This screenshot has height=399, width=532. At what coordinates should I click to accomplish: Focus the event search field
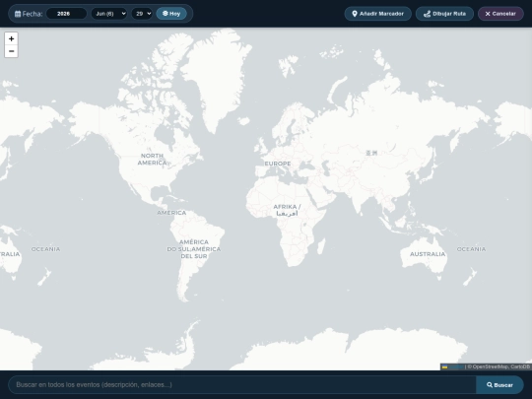tap(242, 385)
